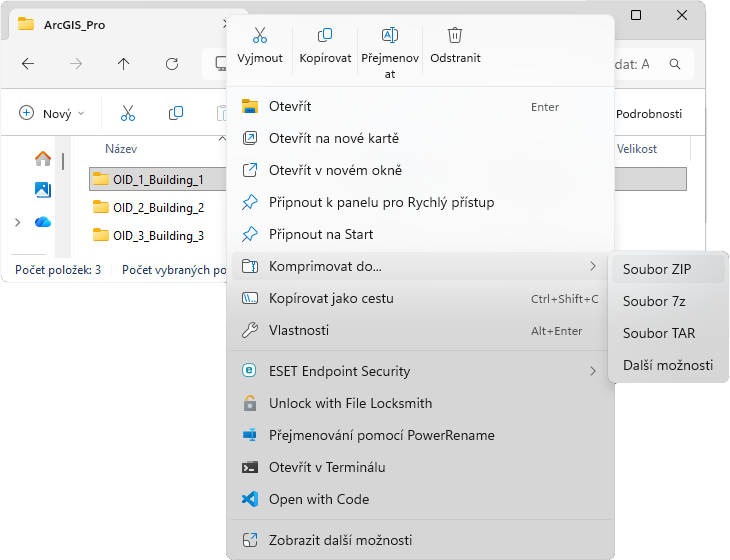
Task: Refresh the Explorer folder view
Action: pos(172,64)
